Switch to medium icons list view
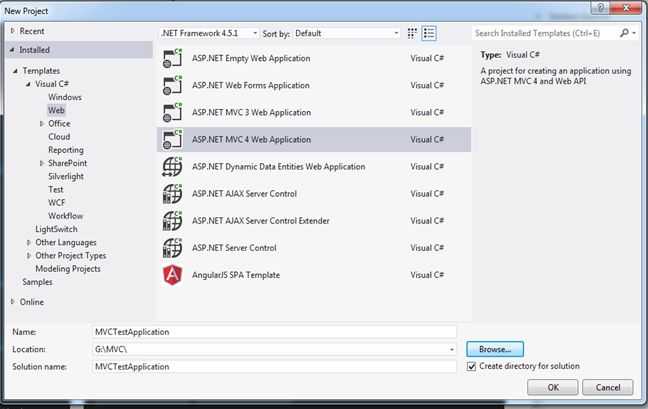 (429, 33)
